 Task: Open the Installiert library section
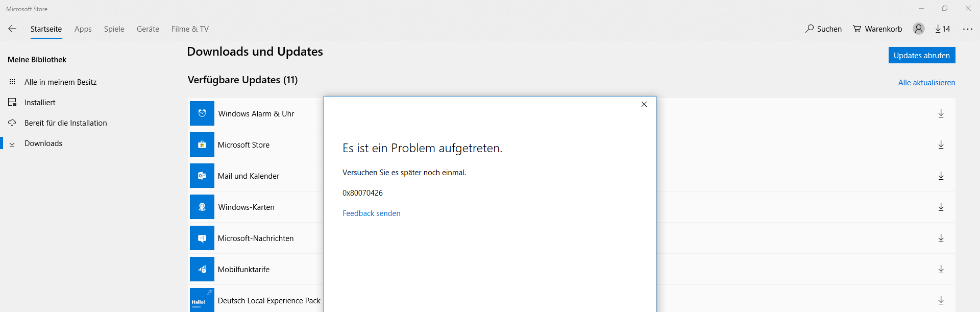[40, 103]
